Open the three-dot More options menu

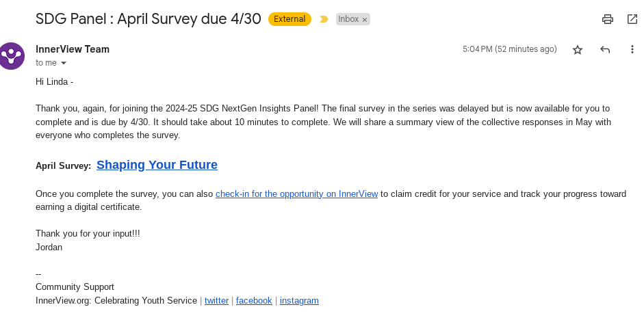[632, 49]
